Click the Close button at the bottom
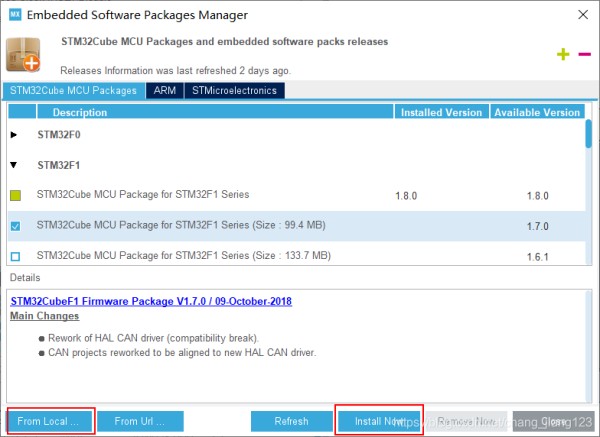 click(x=553, y=421)
